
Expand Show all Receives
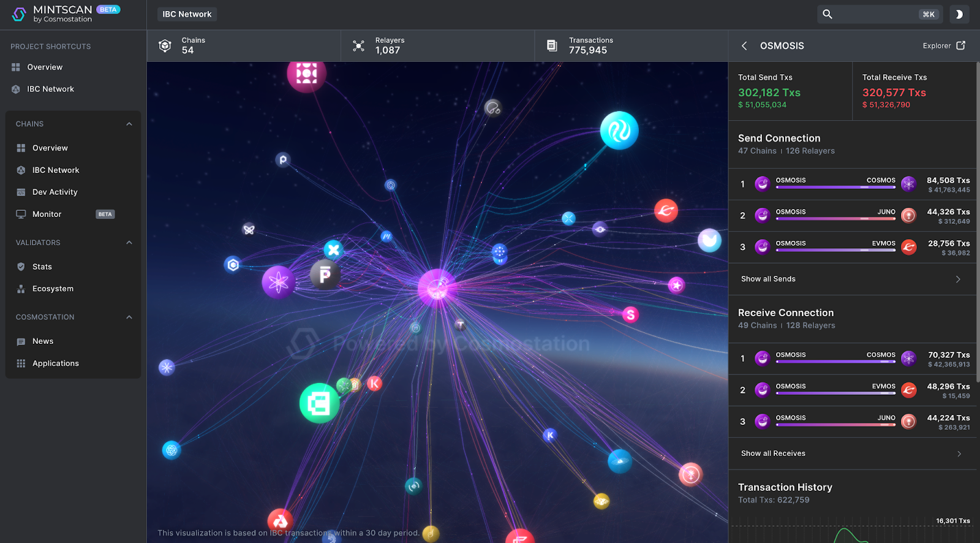[852, 454]
